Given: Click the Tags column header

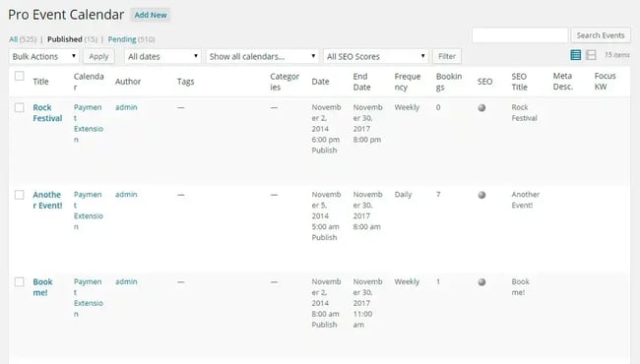Looking at the screenshot, I should (x=185, y=82).
